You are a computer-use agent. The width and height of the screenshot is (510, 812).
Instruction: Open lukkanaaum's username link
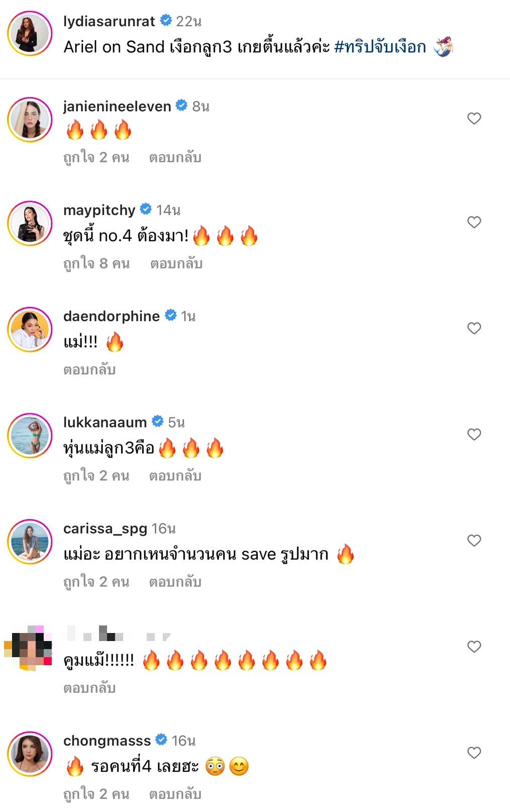tap(105, 422)
